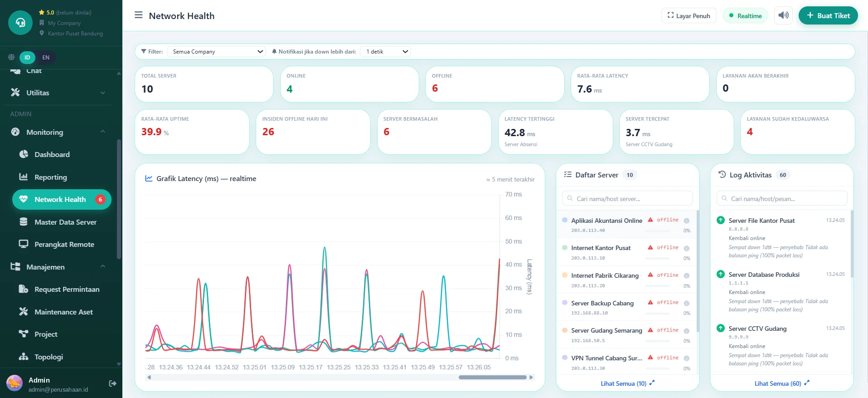Click offline warning icon for Server Backup Cabang
The image size is (868, 398).
(650, 302)
